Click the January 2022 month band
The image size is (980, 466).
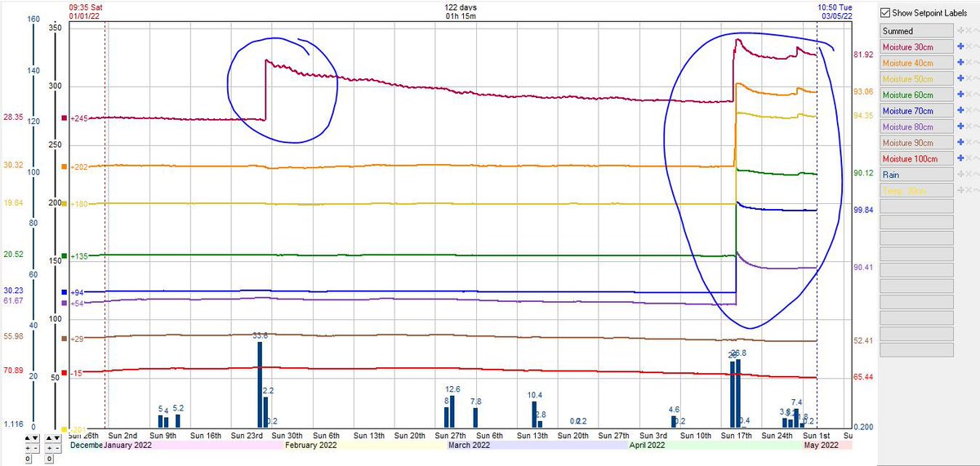click(194, 446)
